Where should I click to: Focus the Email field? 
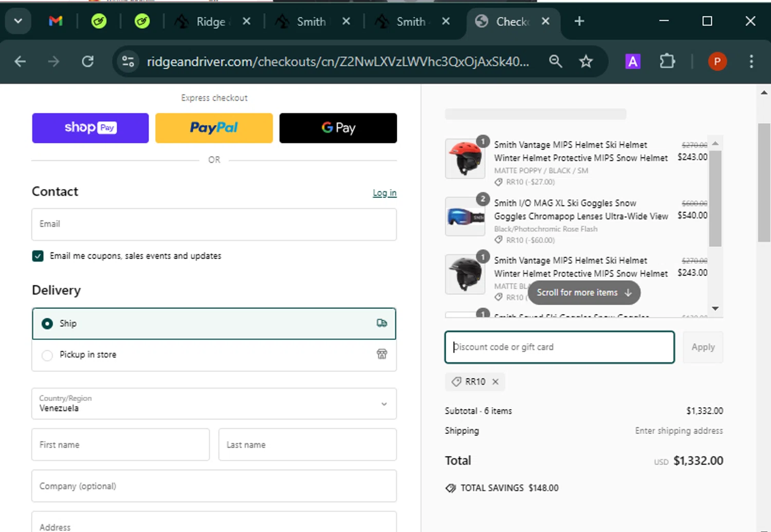tap(214, 224)
